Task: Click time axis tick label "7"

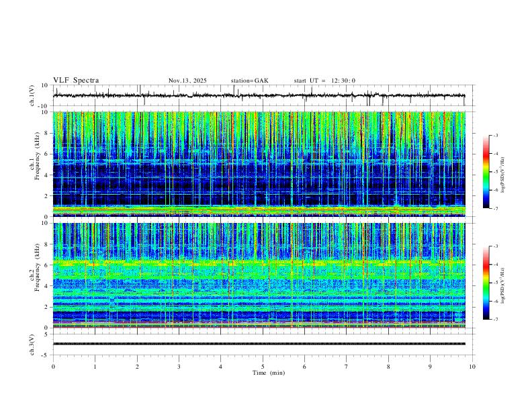Action: tap(347, 367)
